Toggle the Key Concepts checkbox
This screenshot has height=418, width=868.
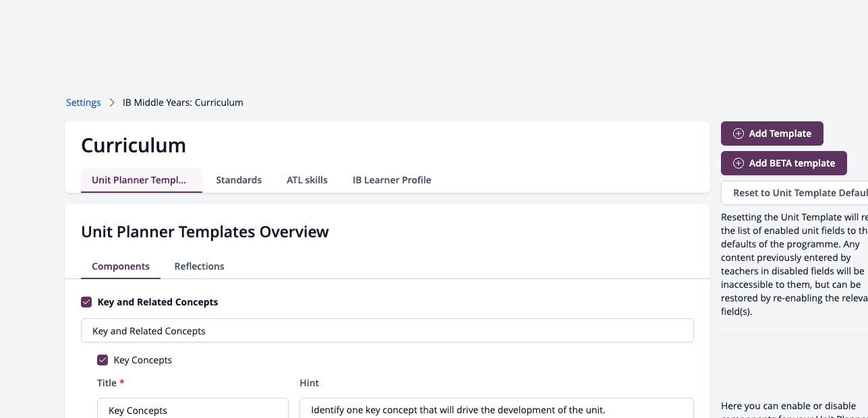point(103,360)
